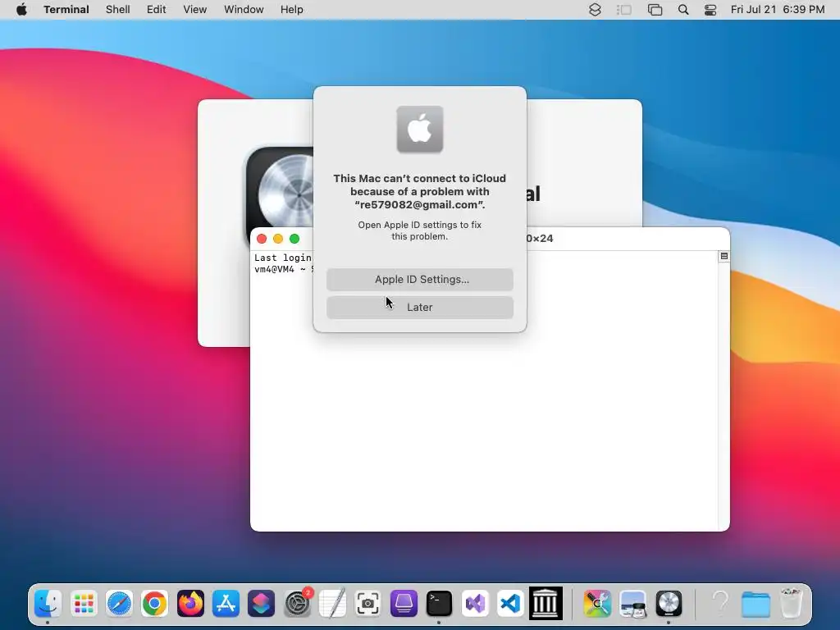The height and width of the screenshot is (630, 840).
Task: Open Apple Configurator from the Dock
Action: click(x=404, y=604)
